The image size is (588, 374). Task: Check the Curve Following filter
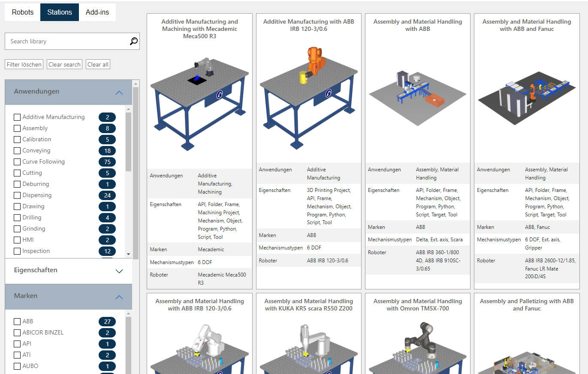[17, 161]
